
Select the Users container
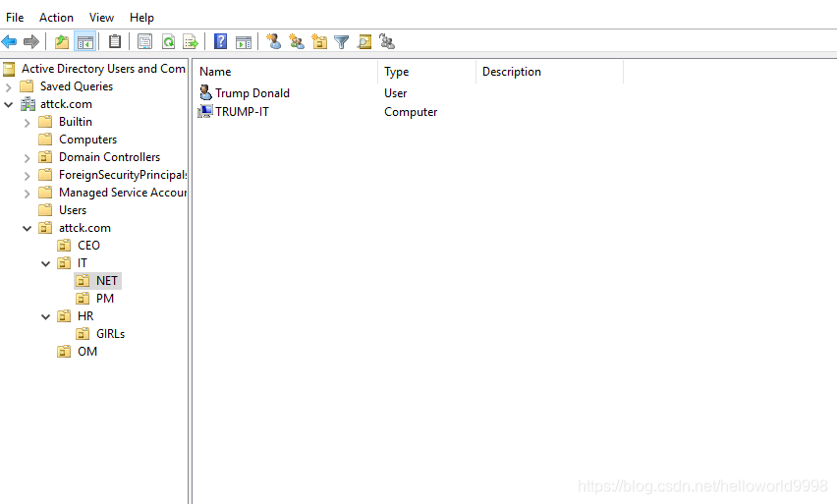73,210
